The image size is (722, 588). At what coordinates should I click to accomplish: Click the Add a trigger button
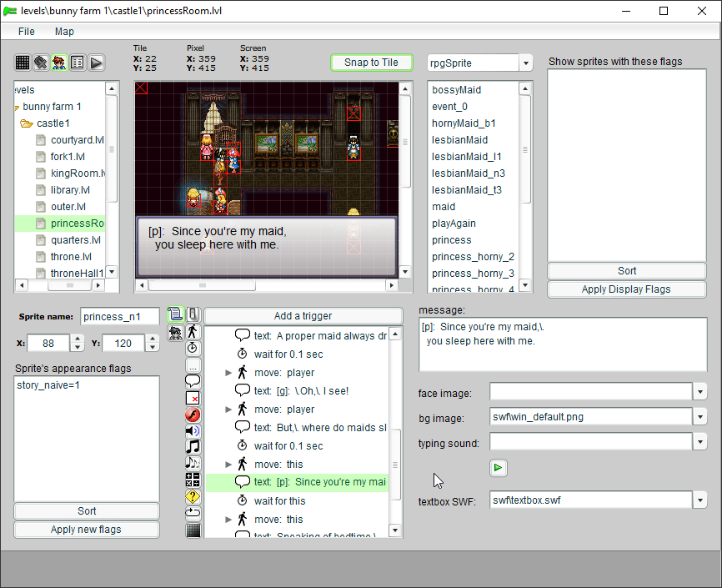[303, 316]
